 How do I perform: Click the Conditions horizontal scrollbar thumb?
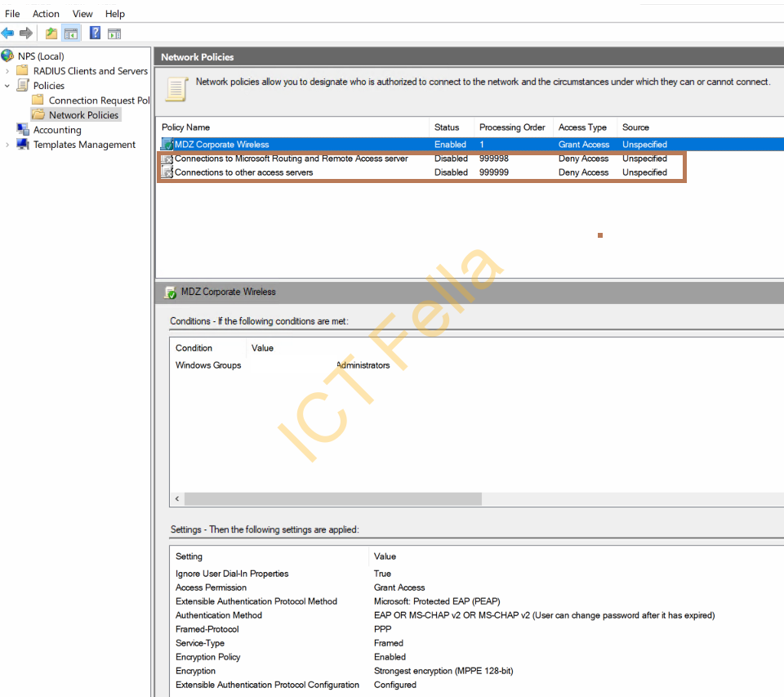coord(333,499)
